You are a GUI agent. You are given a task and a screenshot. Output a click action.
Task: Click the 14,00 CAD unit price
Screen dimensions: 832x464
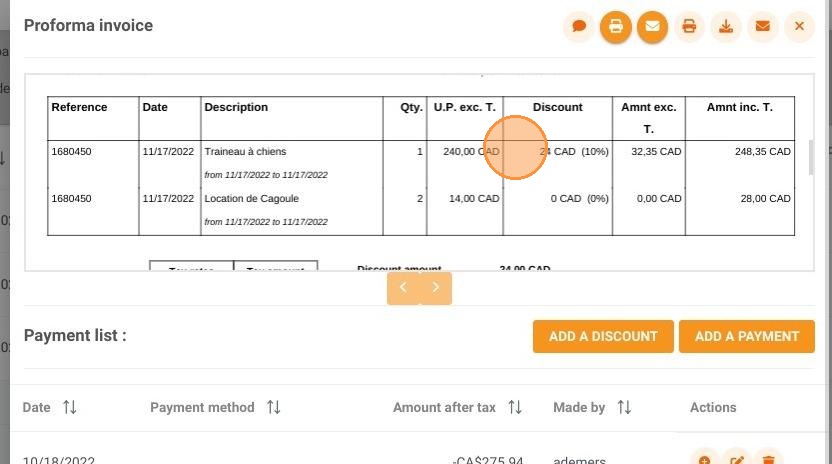(x=474, y=199)
